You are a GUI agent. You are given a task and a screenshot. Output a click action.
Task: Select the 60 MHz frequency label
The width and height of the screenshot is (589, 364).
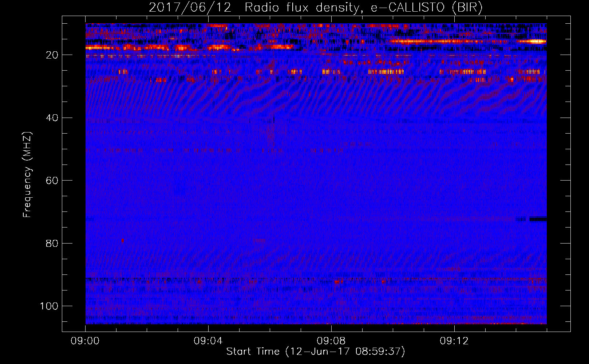click(52, 181)
